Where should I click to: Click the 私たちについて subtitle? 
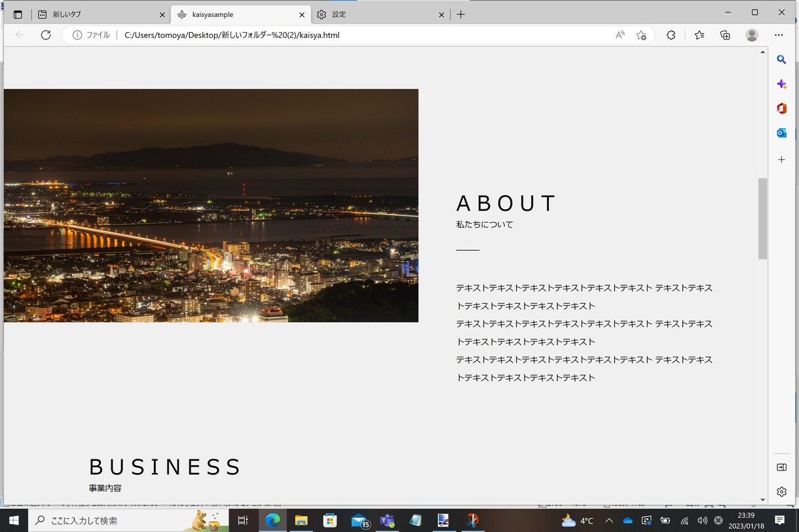point(485,224)
